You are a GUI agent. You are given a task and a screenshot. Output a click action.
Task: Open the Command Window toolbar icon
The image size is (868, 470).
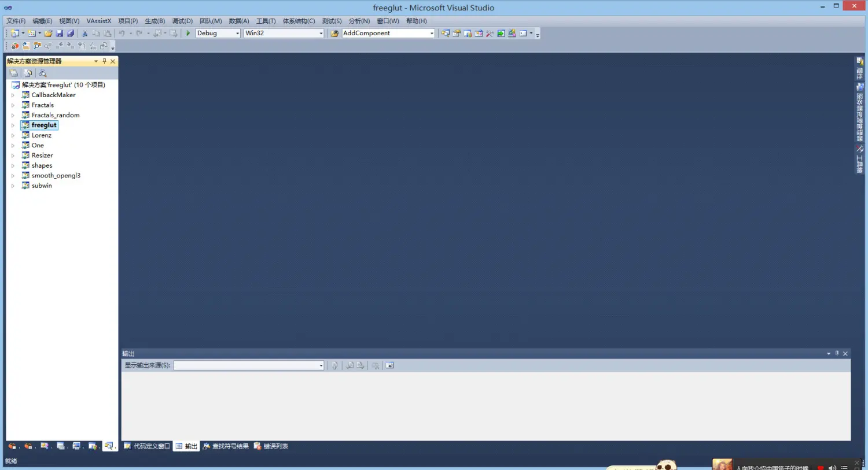[523, 34]
